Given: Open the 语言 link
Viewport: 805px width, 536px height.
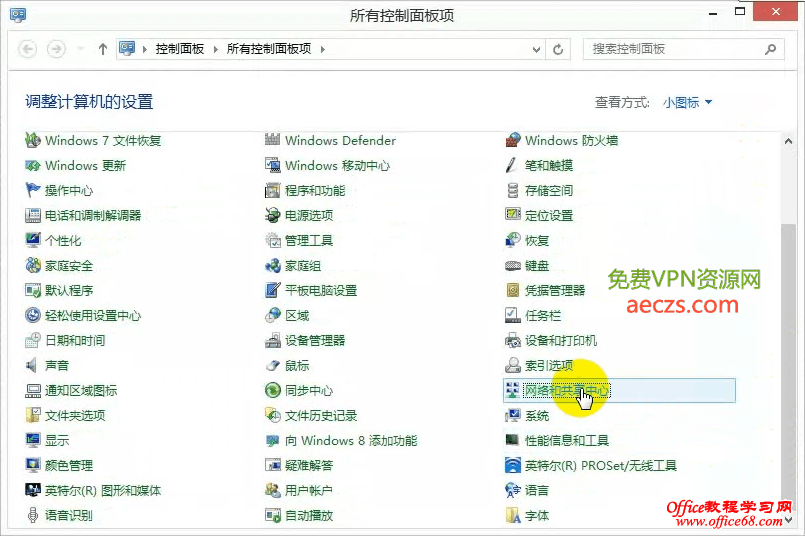Looking at the screenshot, I should point(536,490).
